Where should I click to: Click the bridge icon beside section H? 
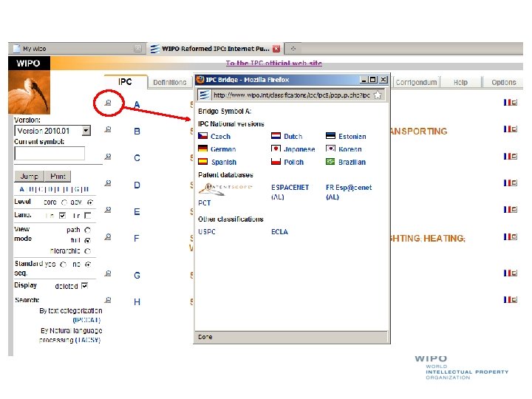108,300
